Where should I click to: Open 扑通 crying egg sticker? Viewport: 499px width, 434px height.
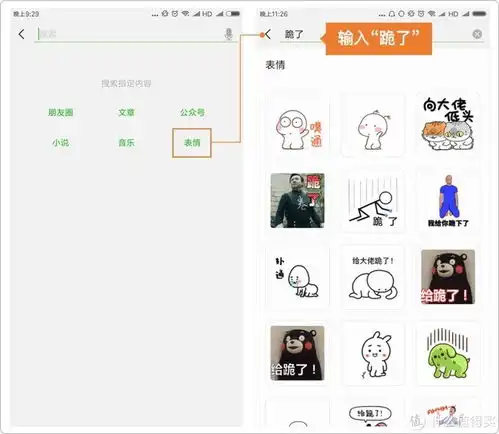[x=297, y=277]
